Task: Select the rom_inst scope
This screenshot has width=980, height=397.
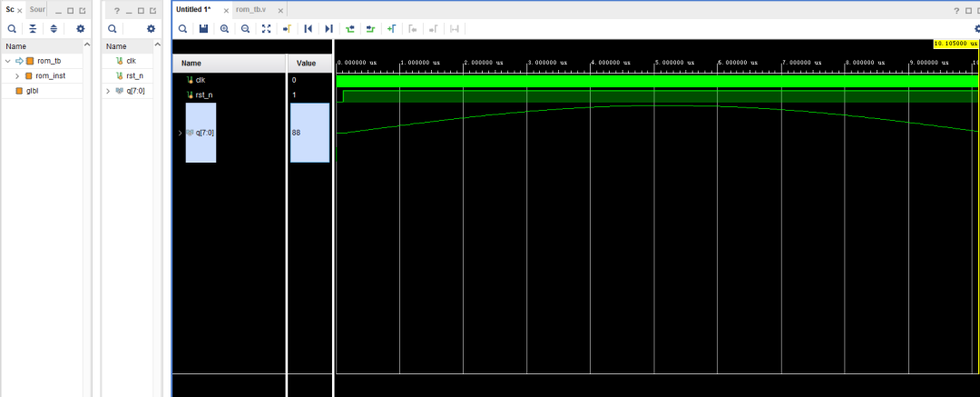Action: (50, 75)
